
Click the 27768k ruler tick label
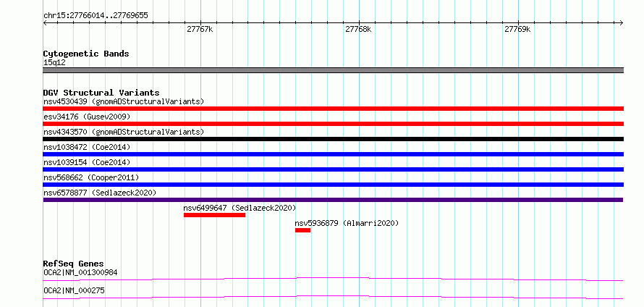(x=359, y=29)
